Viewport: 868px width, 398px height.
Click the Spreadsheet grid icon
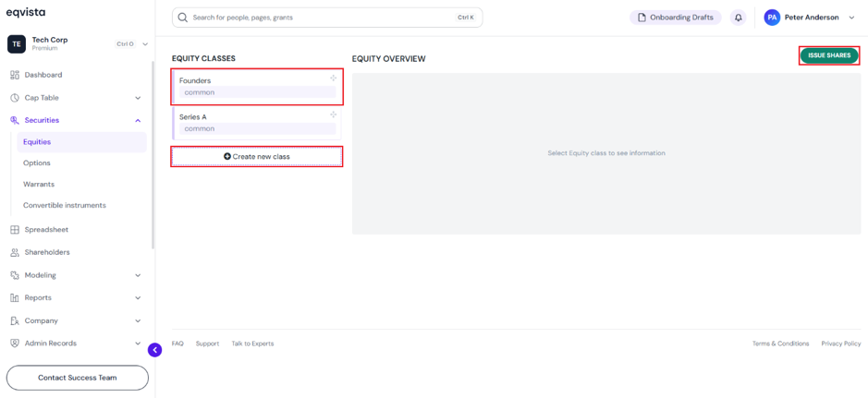(x=15, y=229)
